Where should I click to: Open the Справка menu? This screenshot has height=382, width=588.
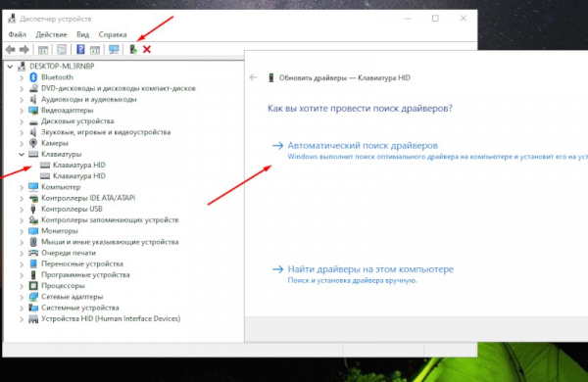coord(113,34)
